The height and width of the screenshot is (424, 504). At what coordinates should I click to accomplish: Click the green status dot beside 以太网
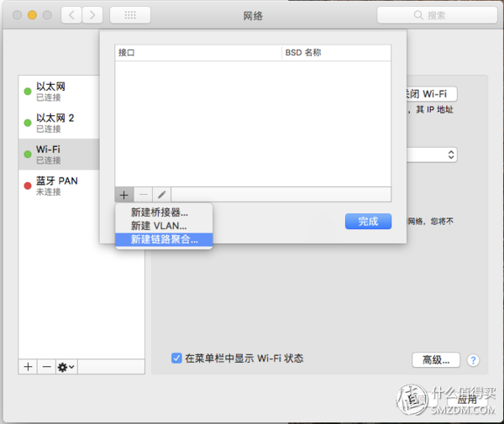[x=28, y=92]
